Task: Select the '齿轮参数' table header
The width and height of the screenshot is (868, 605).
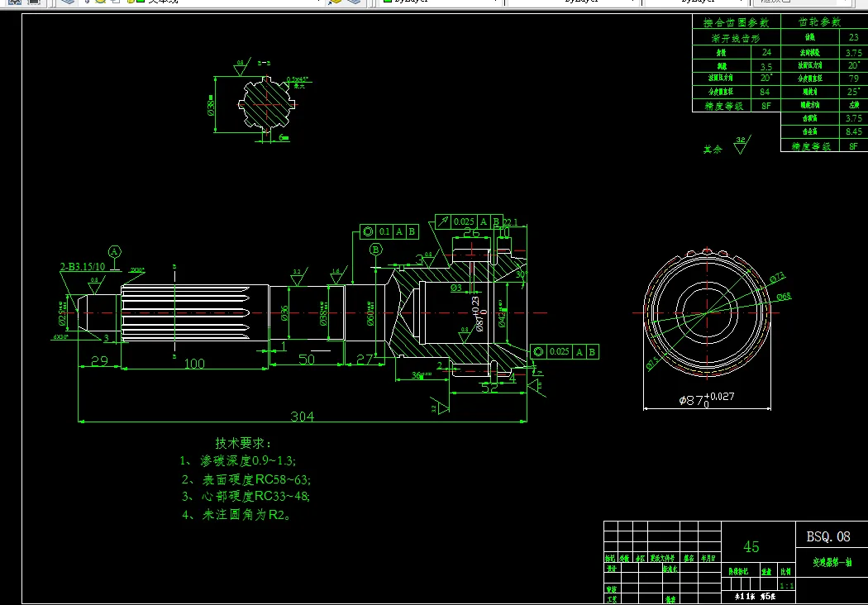Action: tap(819, 22)
